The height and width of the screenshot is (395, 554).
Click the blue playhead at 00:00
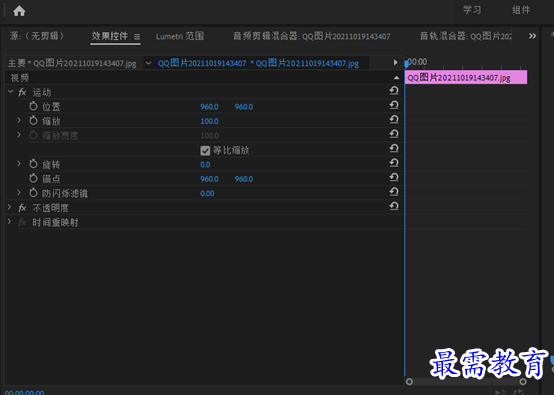click(x=406, y=64)
